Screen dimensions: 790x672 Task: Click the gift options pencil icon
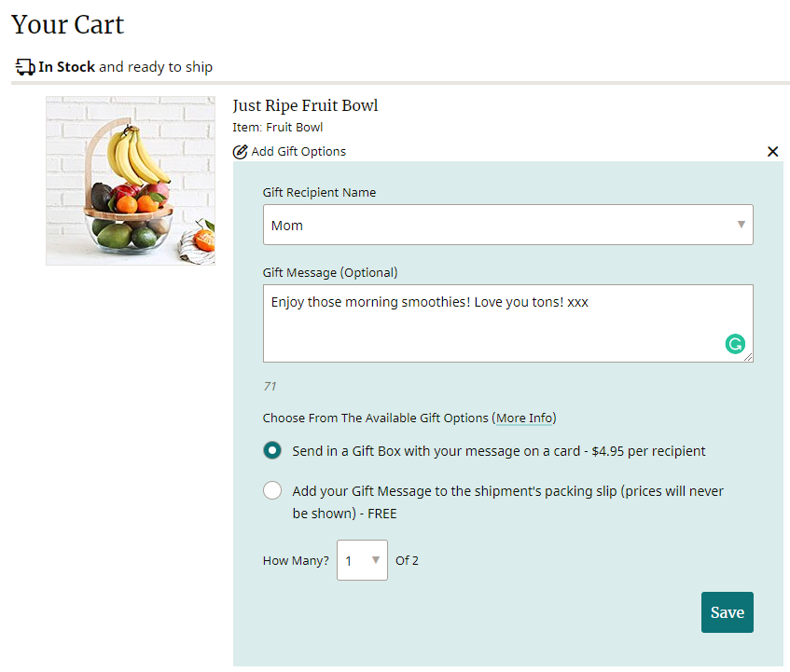pyautogui.click(x=241, y=152)
